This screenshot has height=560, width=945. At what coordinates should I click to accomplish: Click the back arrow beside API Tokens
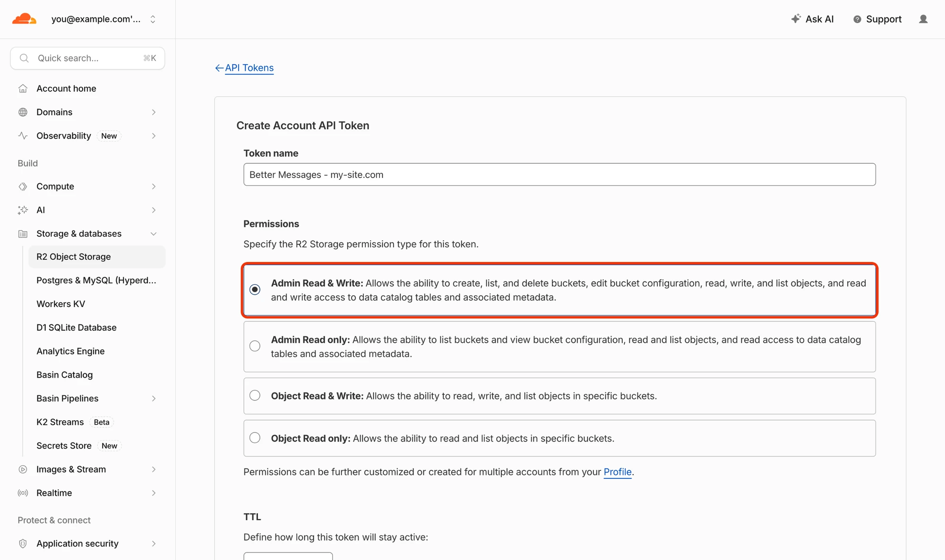[219, 68]
